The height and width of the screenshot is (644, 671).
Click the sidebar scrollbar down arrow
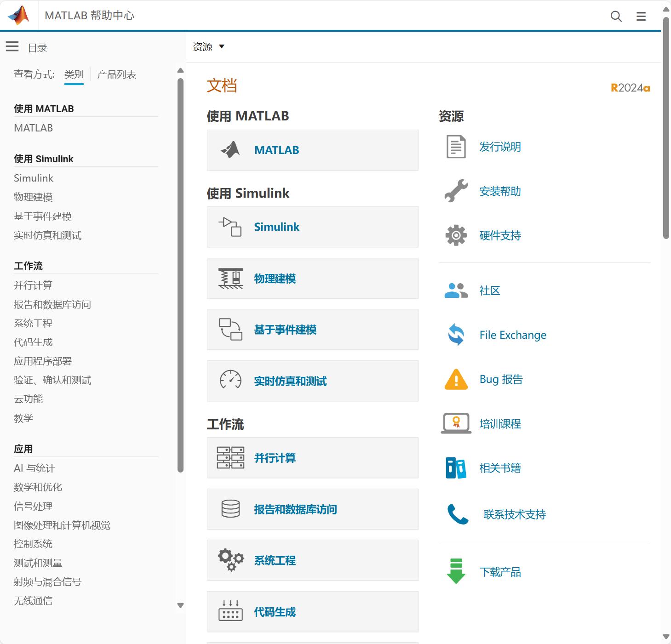pos(180,605)
